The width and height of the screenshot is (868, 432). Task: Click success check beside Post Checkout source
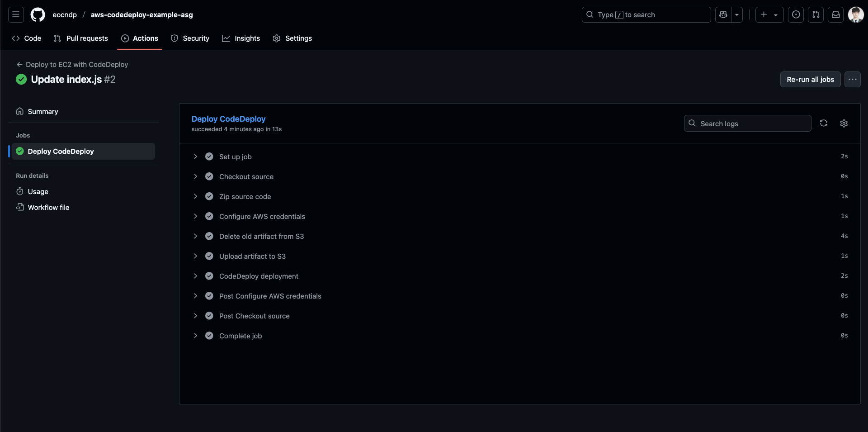click(209, 316)
